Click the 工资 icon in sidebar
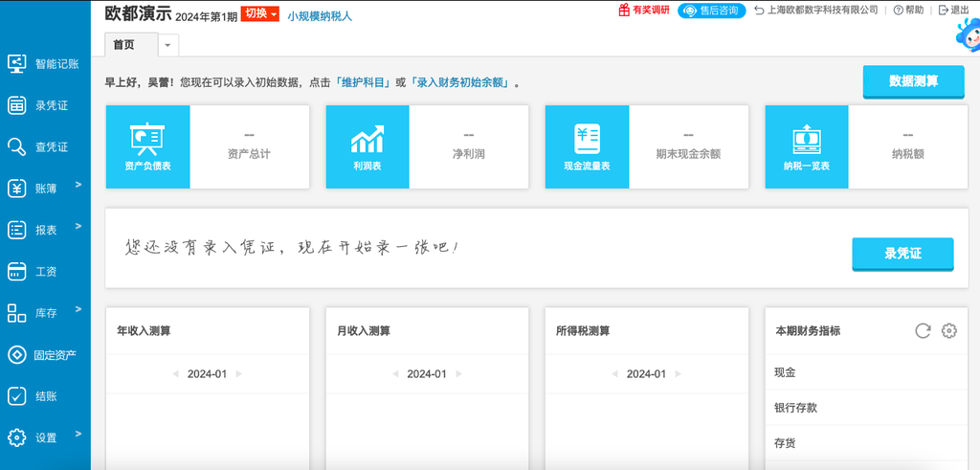Image resolution: width=980 pixels, height=470 pixels. coord(16,272)
